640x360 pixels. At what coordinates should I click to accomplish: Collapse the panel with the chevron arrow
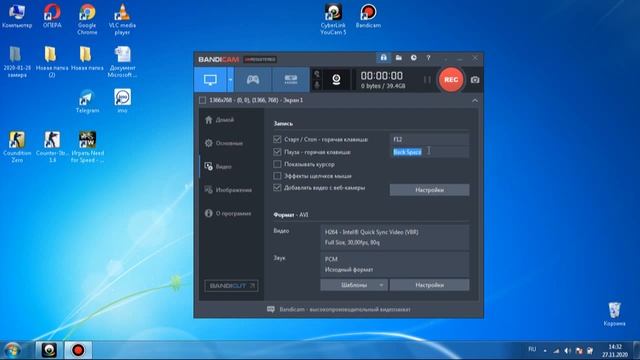475,100
